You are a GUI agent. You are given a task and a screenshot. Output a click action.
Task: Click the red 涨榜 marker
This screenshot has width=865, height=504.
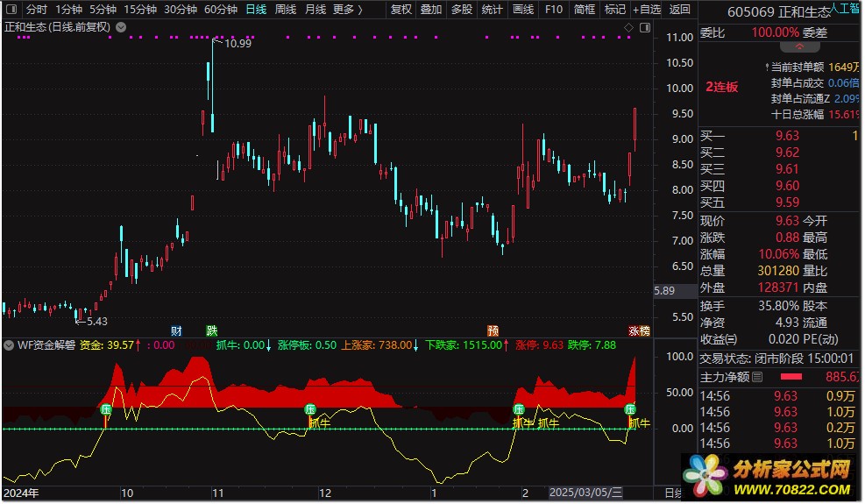coord(640,330)
